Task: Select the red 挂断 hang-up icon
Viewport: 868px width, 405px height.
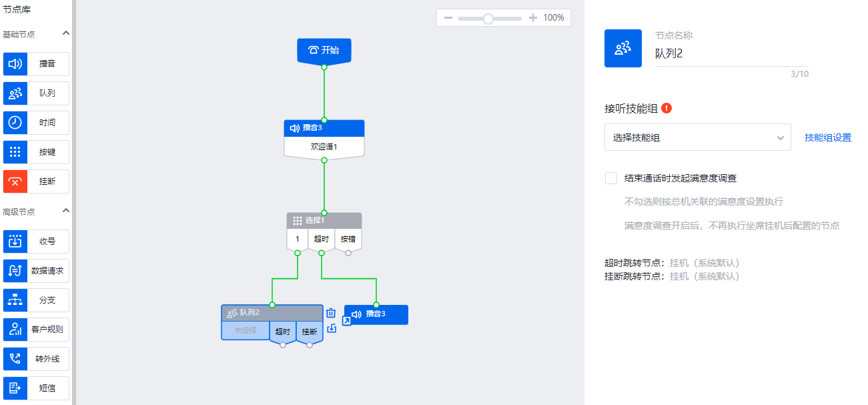Action: [x=15, y=181]
